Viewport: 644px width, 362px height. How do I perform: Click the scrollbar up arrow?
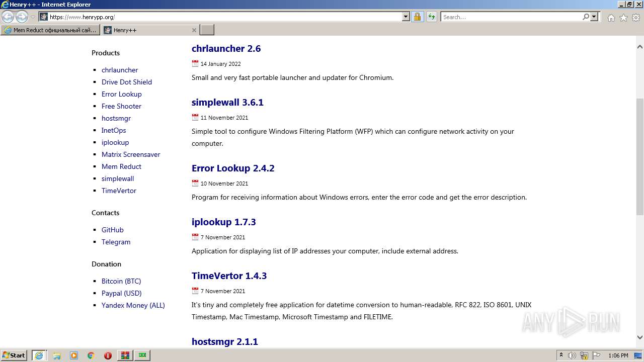tap(640, 47)
